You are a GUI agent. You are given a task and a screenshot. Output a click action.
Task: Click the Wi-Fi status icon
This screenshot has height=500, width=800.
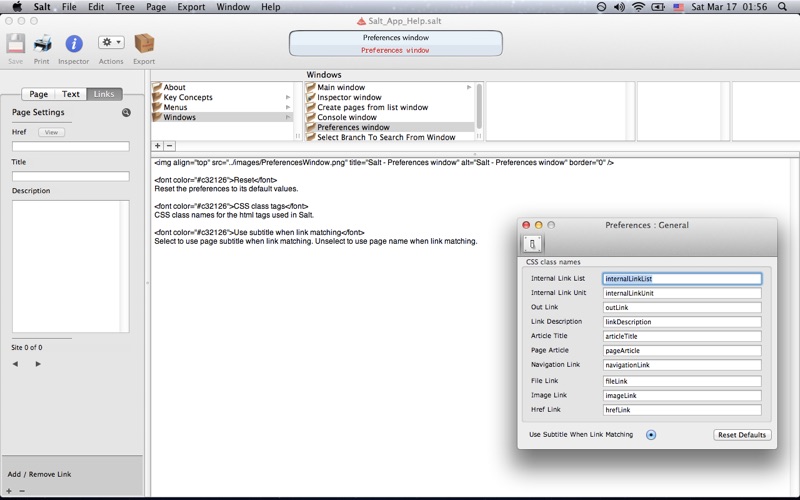[638, 7]
